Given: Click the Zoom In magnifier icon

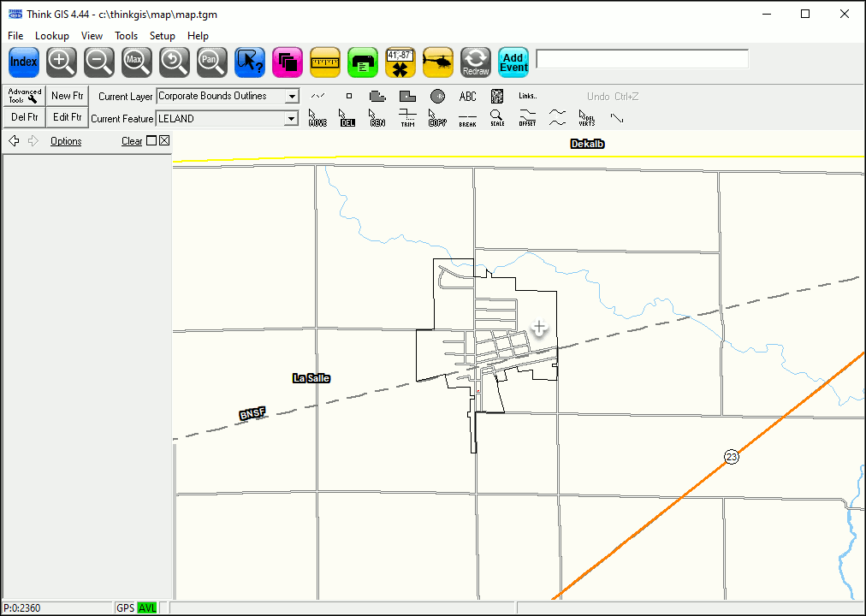Looking at the screenshot, I should (62, 62).
